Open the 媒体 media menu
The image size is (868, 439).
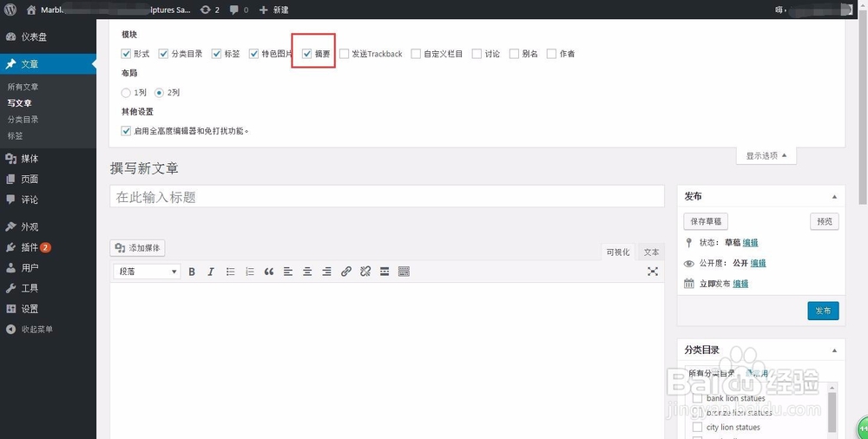click(x=48, y=159)
